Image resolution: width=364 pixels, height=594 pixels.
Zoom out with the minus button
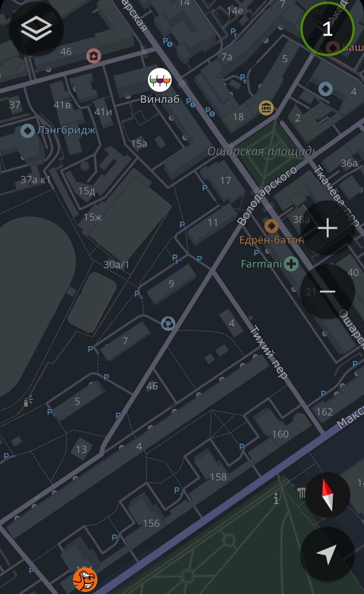click(x=327, y=292)
